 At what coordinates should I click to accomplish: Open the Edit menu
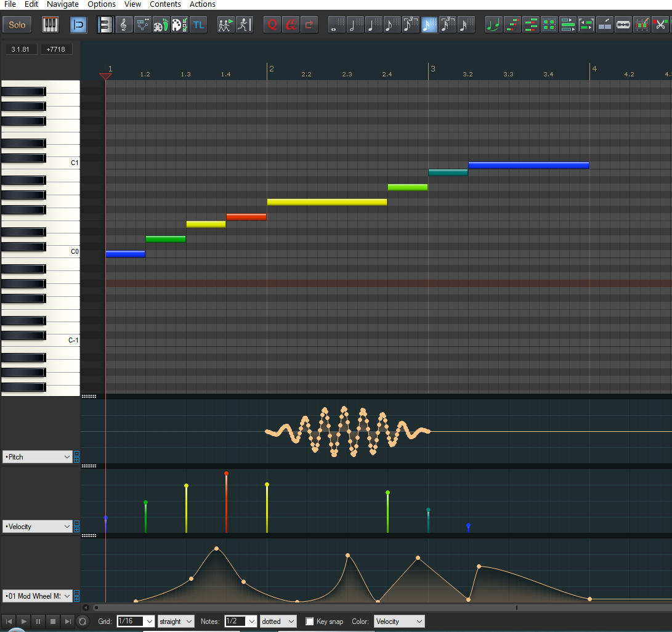tap(31, 4)
